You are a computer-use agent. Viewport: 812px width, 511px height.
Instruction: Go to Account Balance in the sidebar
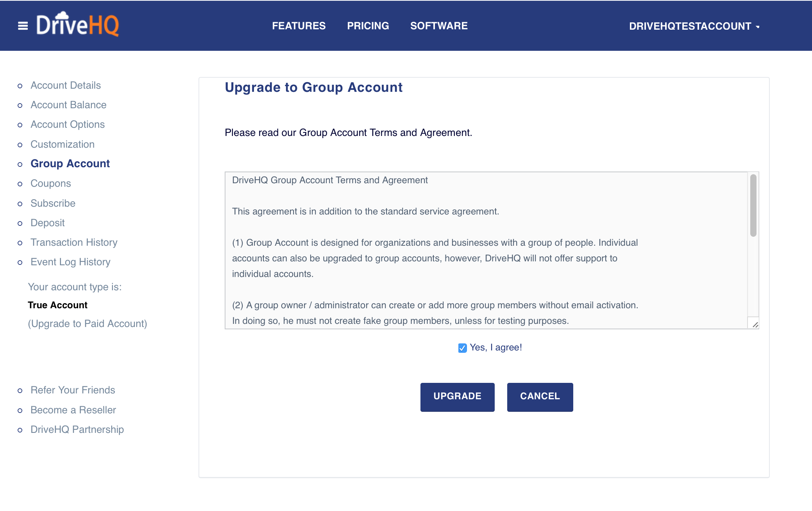(68, 105)
